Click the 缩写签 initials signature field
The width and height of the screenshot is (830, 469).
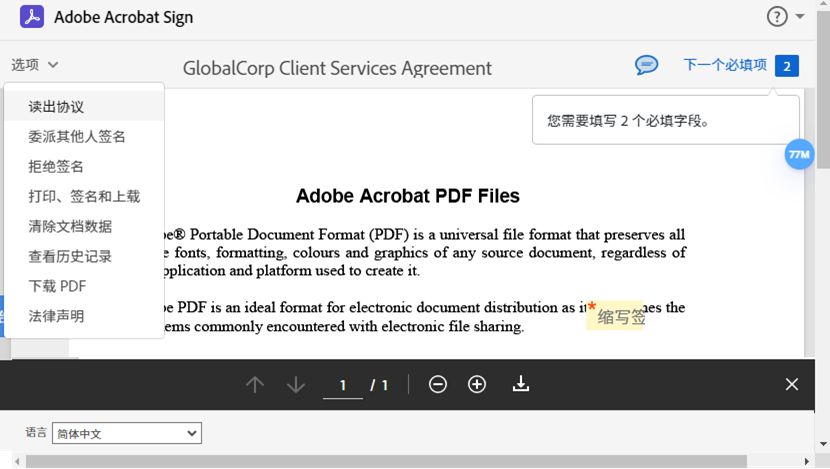pyautogui.click(x=615, y=316)
